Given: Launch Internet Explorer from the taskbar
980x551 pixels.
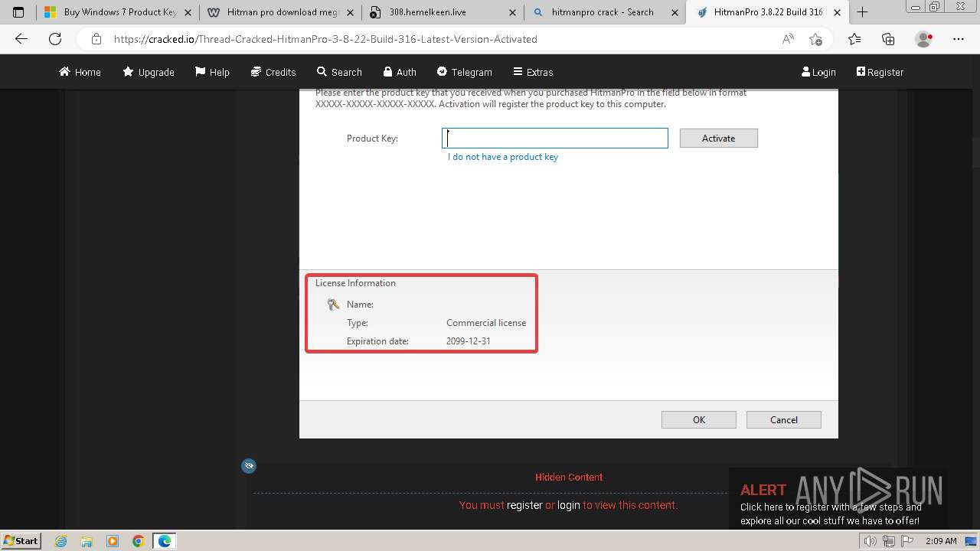Looking at the screenshot, I should coord(60,541).
